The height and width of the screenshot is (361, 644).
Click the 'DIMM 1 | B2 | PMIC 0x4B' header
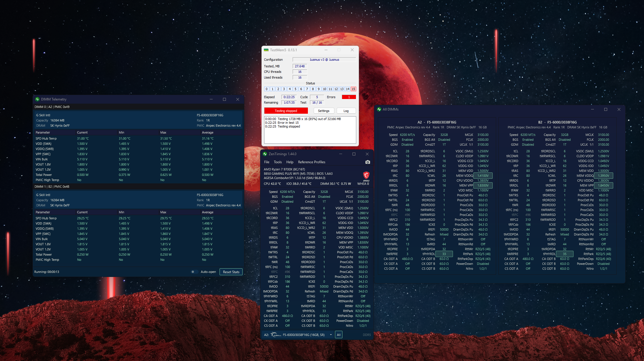52,187
